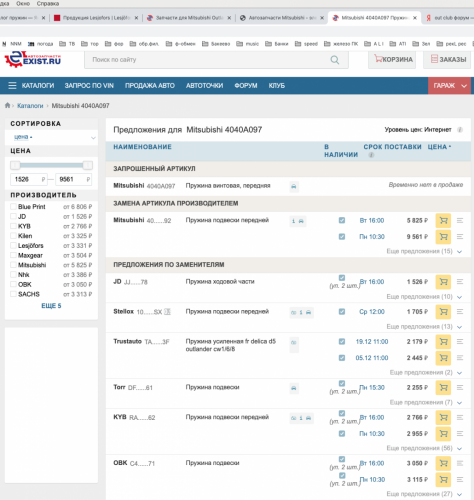Open macOS Справка menu
This screenshot has width=474, height=500.
pyautogui.click(x=48, y=4)
